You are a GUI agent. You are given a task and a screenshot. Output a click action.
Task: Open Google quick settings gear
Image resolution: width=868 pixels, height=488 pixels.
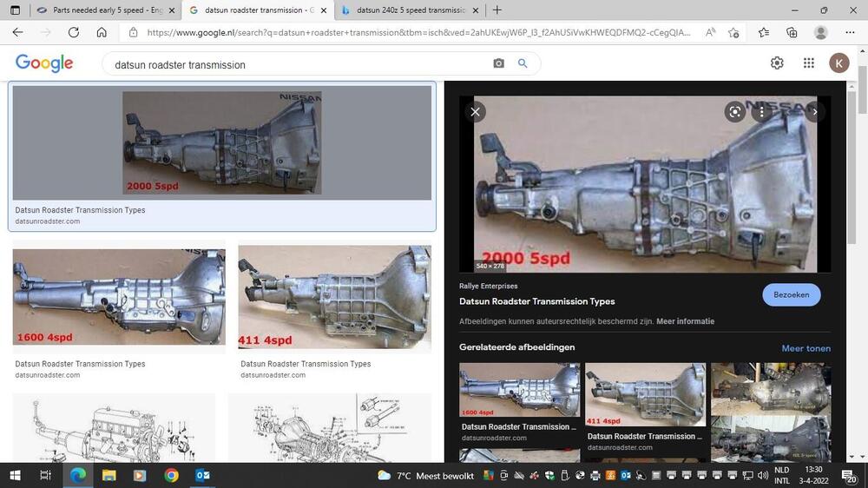point(777,63)
